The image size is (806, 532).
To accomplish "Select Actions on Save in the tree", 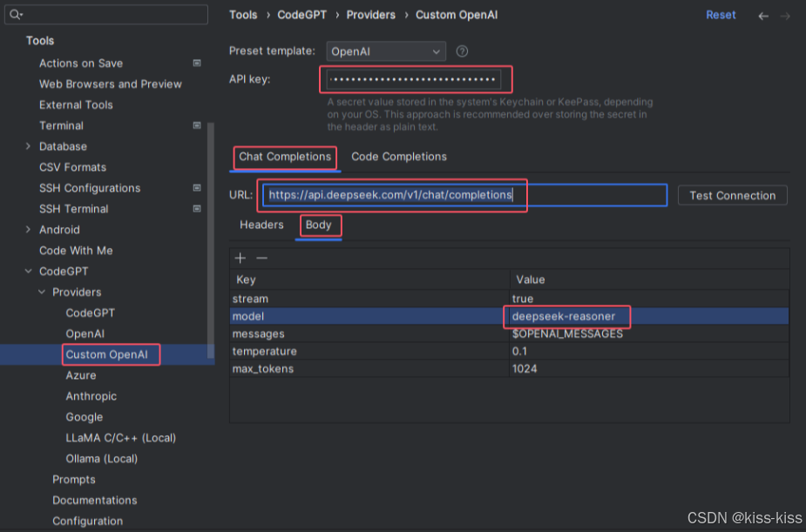I will pos(81,64).
